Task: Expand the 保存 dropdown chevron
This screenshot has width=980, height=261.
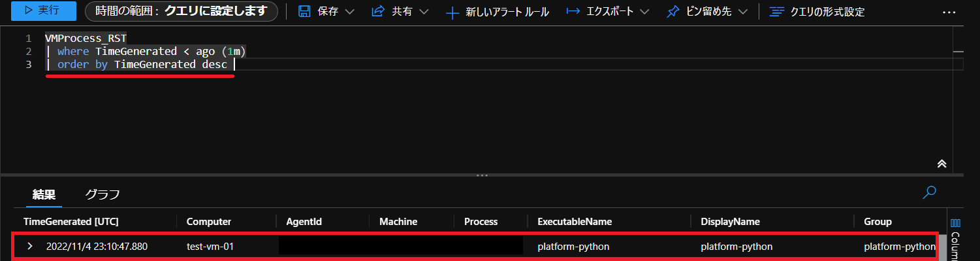Action: coord(349,12)
